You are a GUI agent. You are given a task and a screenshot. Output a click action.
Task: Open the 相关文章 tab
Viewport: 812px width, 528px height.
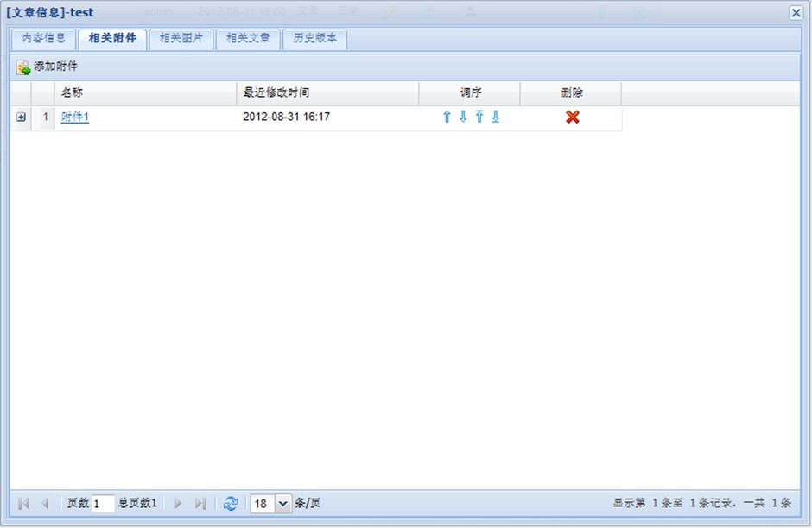point(248,39)
